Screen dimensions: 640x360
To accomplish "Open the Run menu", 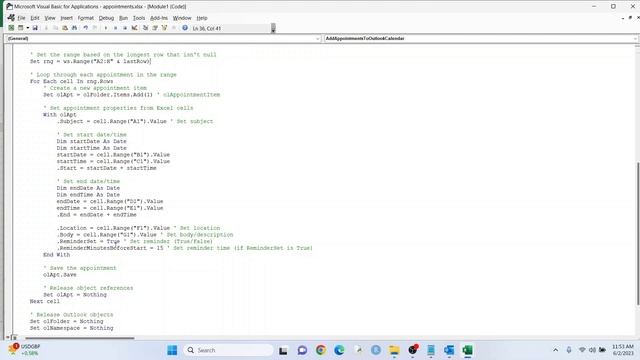I will coord(123,18).
